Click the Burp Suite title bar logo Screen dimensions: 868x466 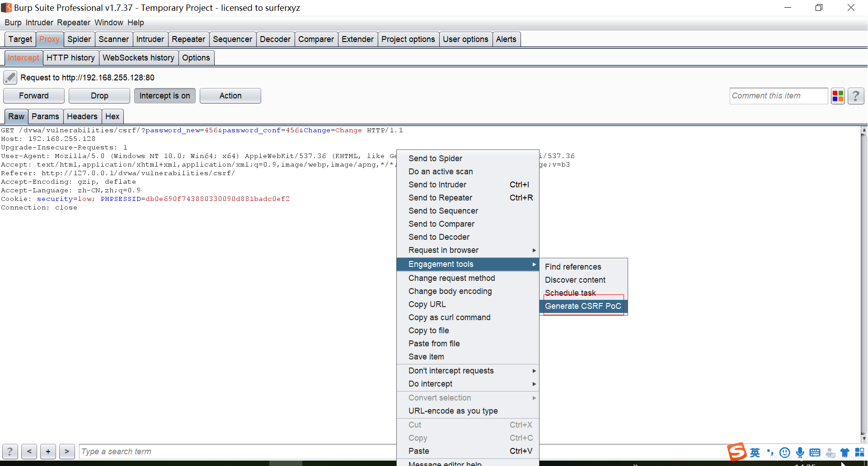[x=6, y=8]
